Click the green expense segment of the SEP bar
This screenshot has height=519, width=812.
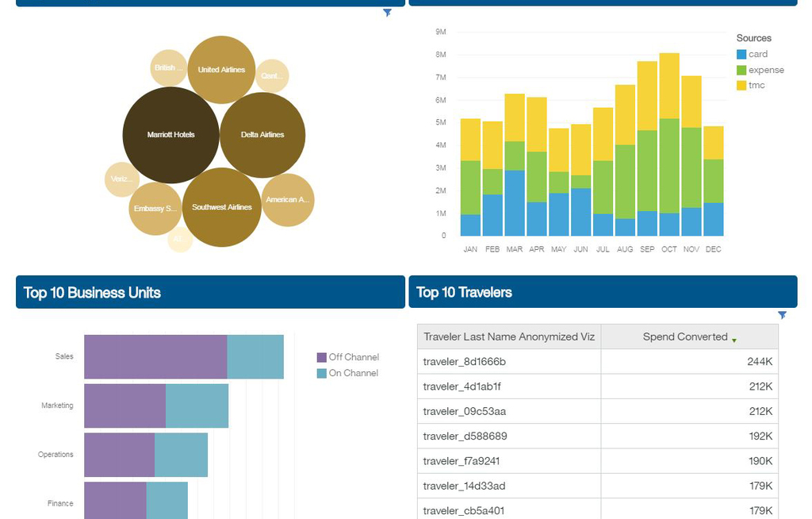pos(647,171)
